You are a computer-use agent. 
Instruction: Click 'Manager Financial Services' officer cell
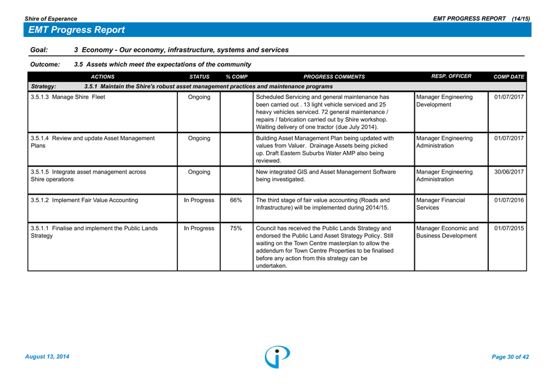[440, 204]
